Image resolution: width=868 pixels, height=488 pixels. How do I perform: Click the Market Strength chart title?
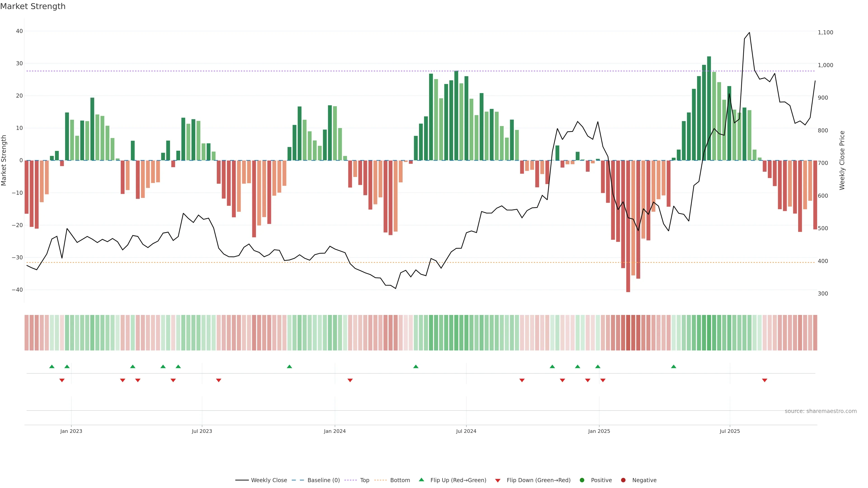tap(33, 6)
